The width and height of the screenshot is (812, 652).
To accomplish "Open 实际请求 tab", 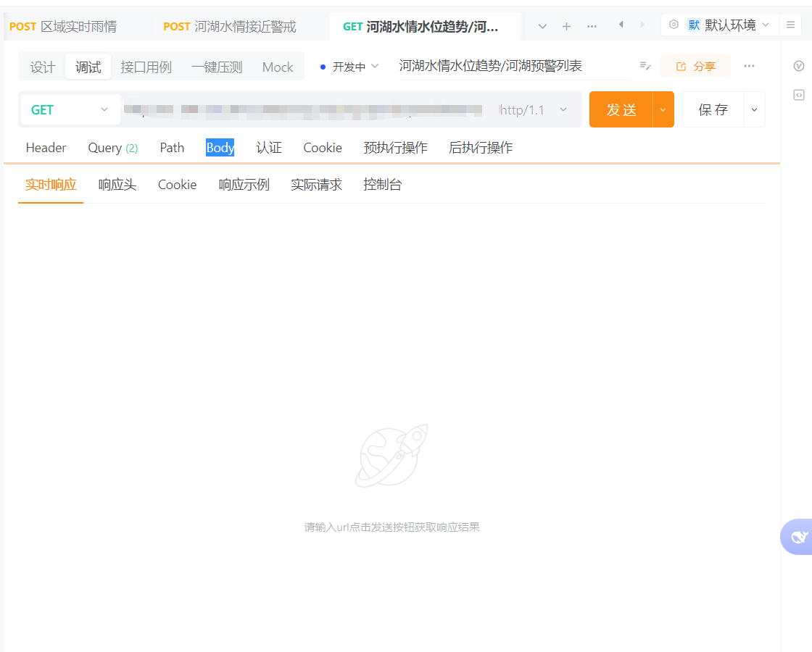I will pyautogui.click(x=316, y=185).
